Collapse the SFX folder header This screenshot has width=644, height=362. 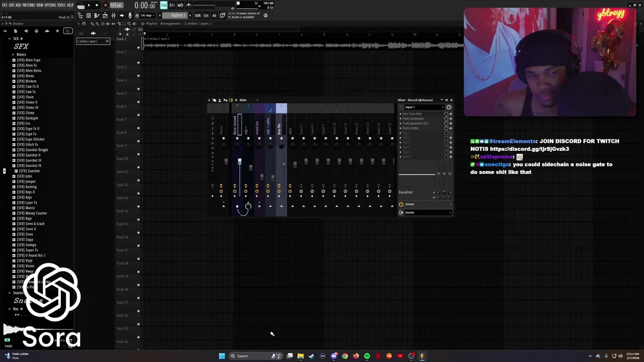(x=17, y=39)
